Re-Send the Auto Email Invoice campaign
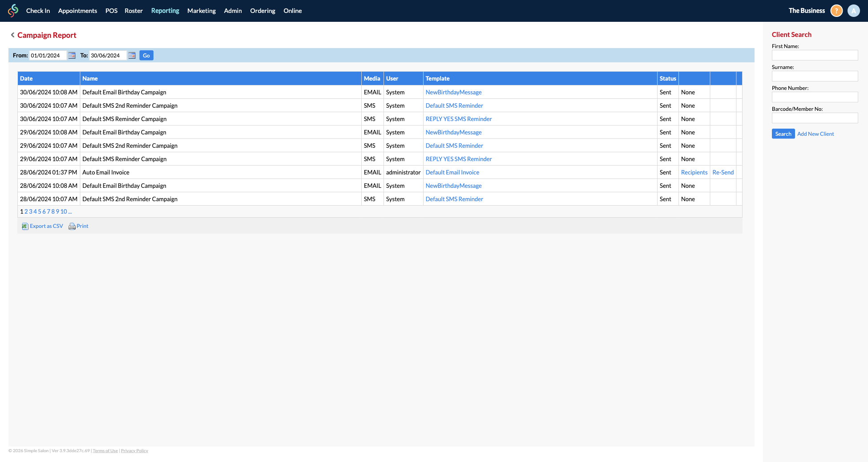This screenshot has height=462, width=868. click(723, 173)
